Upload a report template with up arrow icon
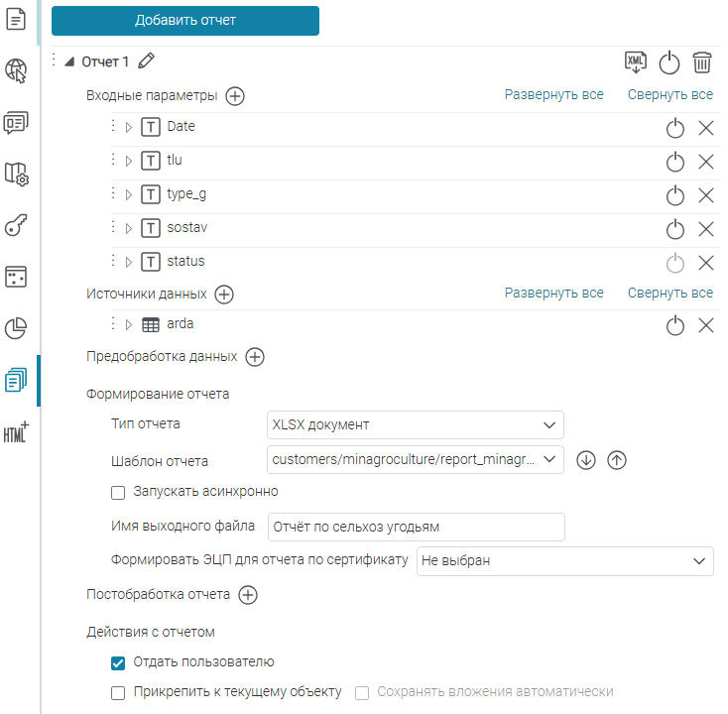The image size is (728, 714). [x=617, y=459]
